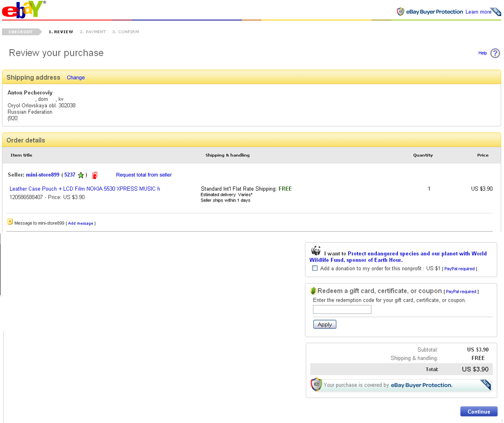Click item number 120586588407 text
The height and width of the screenshot is (423, 504).
26,197
